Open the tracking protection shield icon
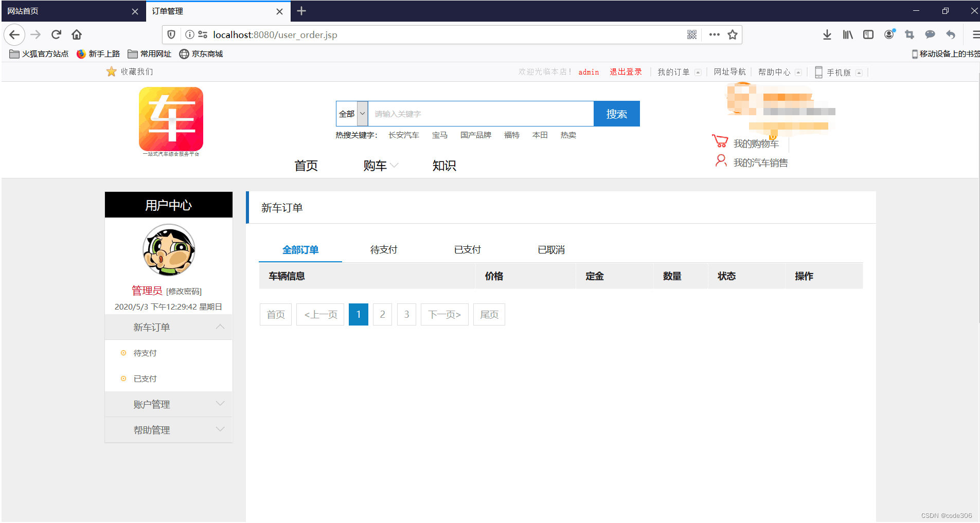980x523 pixels. 171,34
